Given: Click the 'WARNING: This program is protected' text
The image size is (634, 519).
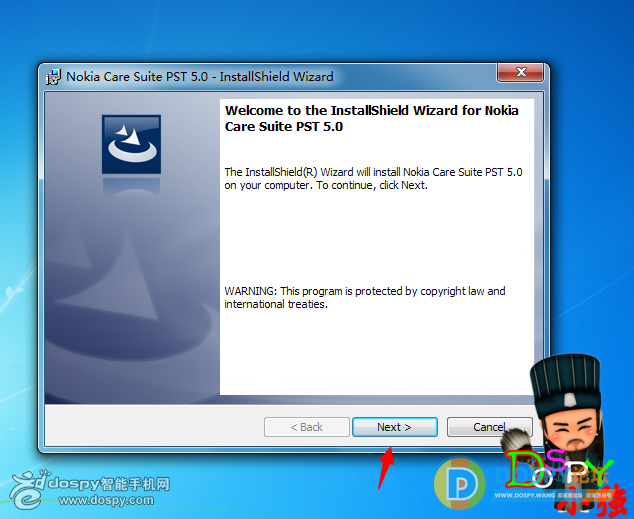Looking at the screenshot, I should (365, 297).
